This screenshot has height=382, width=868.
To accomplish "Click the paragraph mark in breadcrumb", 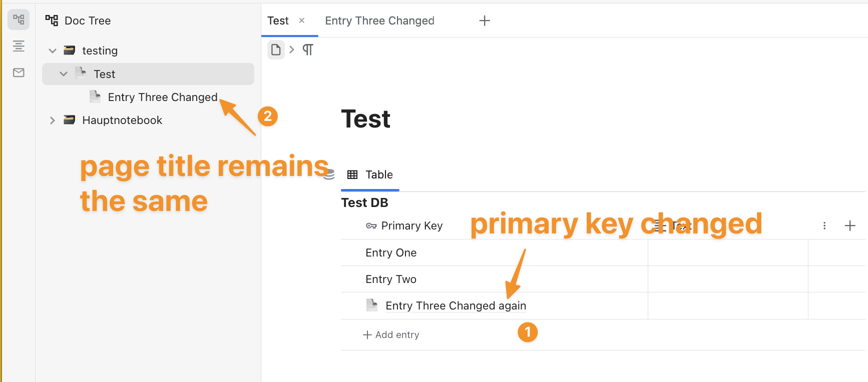I will point(308,50).
